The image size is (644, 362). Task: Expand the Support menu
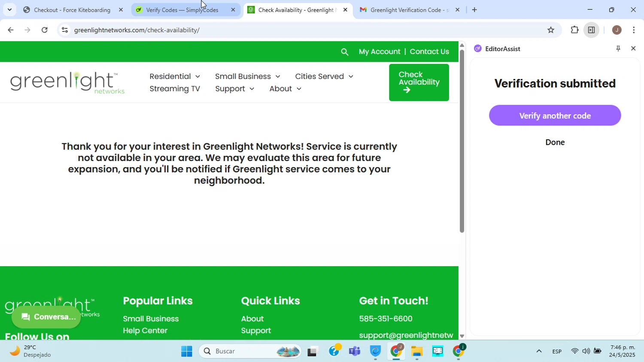click(235, 89)
